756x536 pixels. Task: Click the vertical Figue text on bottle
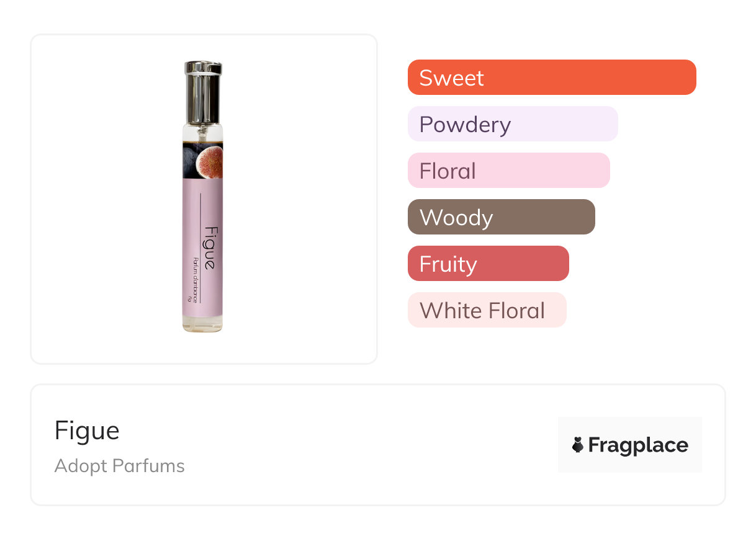point(209,247)
